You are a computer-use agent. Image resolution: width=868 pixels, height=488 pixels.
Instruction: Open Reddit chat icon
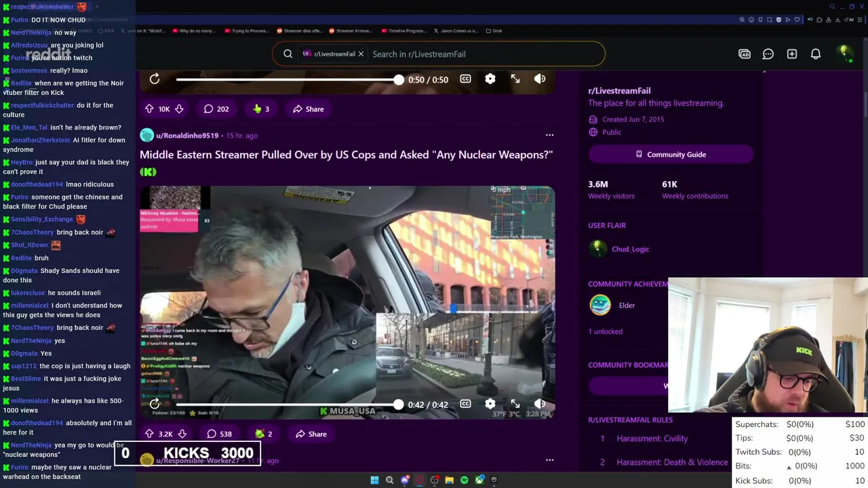[x=768, y=54]
